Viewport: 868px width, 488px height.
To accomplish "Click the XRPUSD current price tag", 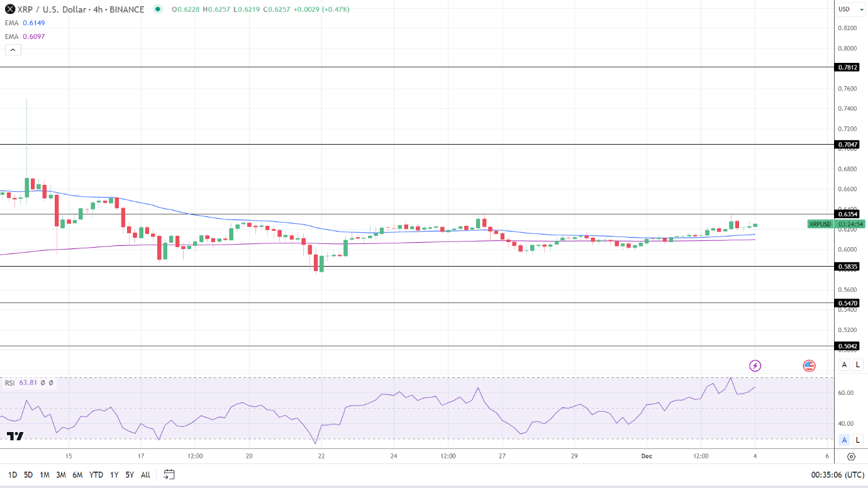I will click(821, 224).
